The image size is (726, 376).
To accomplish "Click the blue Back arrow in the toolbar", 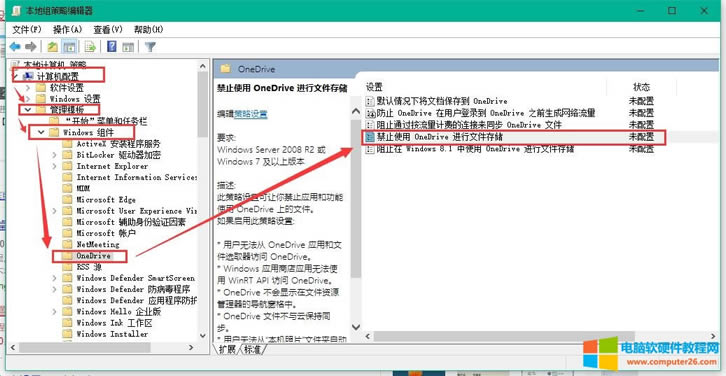I will point(15,46).
